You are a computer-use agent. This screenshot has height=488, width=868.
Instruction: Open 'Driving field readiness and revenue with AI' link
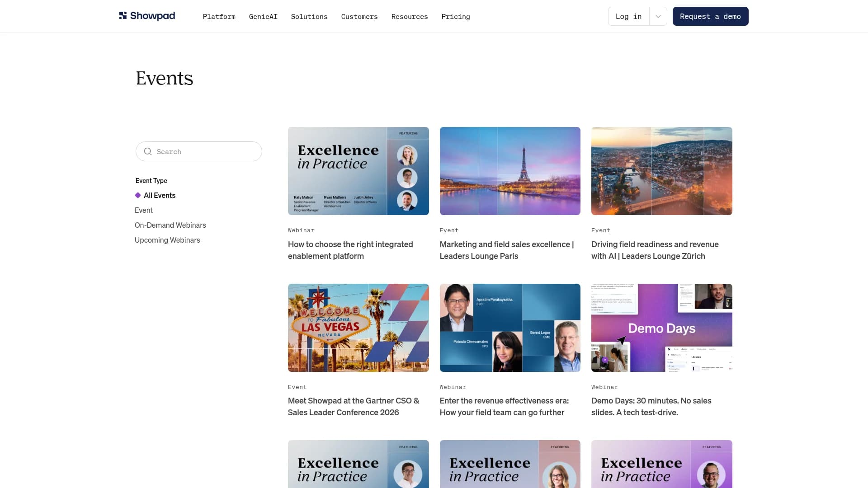coord(655,250)
